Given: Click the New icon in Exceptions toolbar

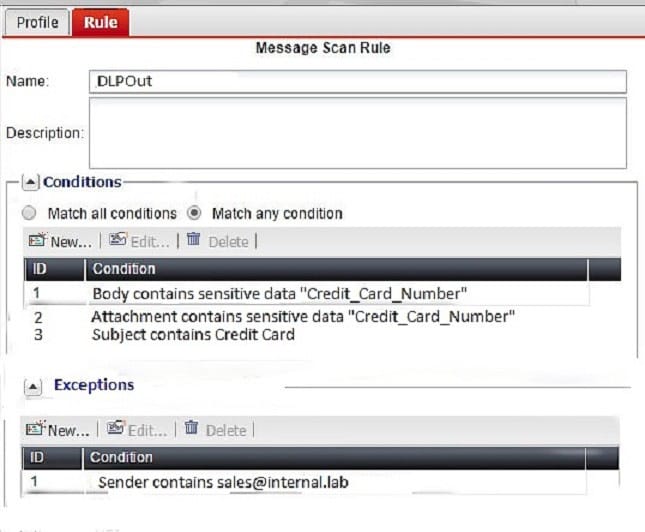Looking at the screenshot, I should (x=37, y=430).
